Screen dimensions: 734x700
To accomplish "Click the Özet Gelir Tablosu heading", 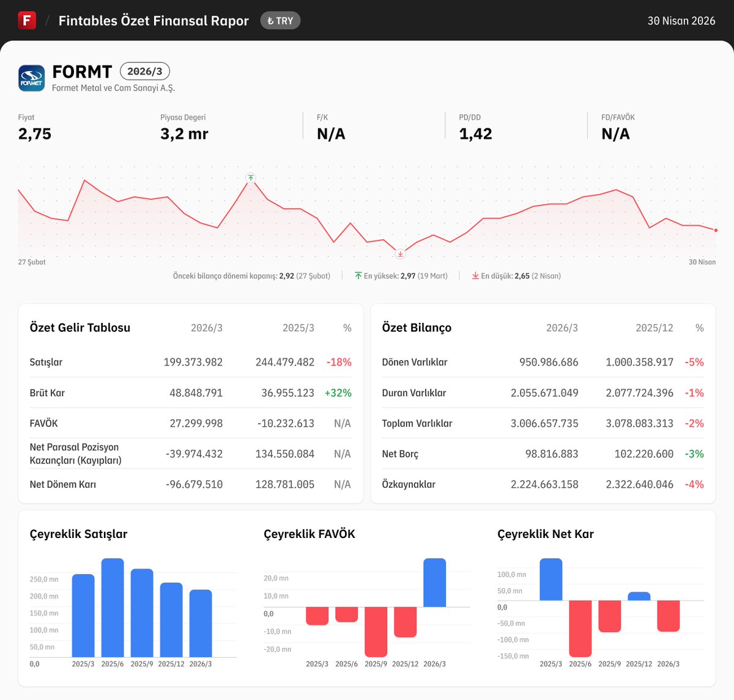I will (80, 328).
